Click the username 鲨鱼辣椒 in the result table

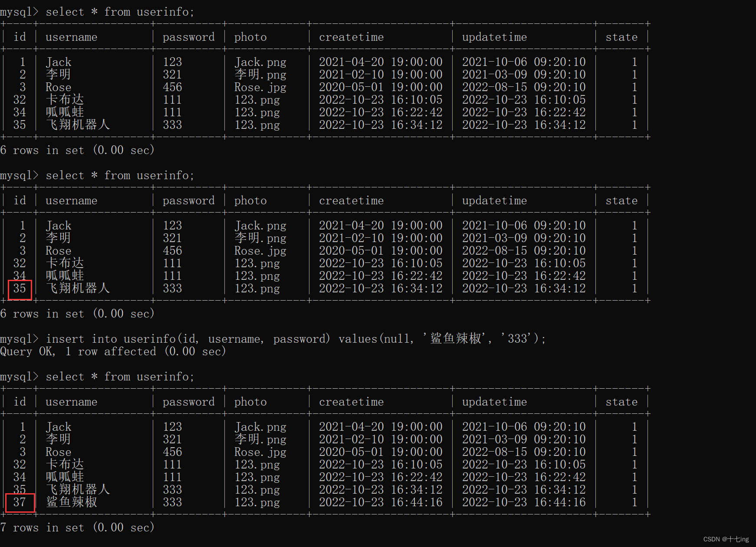72,502
